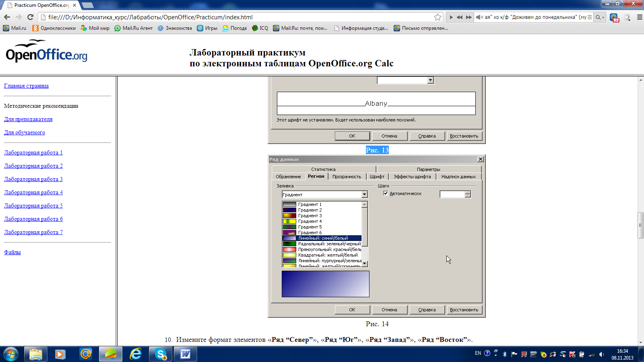Viewport: 644px width, 362px height.
Task: Open the Информация студе... bookmark
Action: [x=361, y=28]
